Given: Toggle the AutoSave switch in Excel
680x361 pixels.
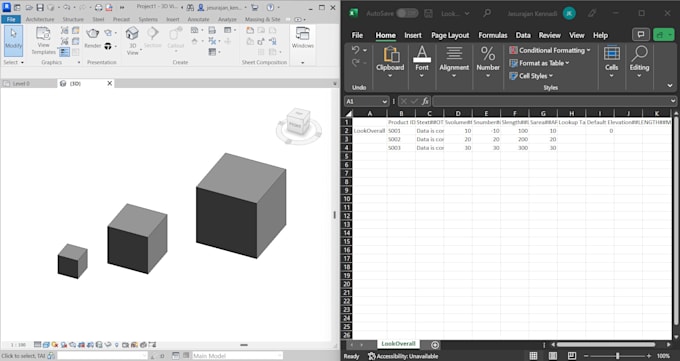Looking at the screenshot, I should 407,13.
